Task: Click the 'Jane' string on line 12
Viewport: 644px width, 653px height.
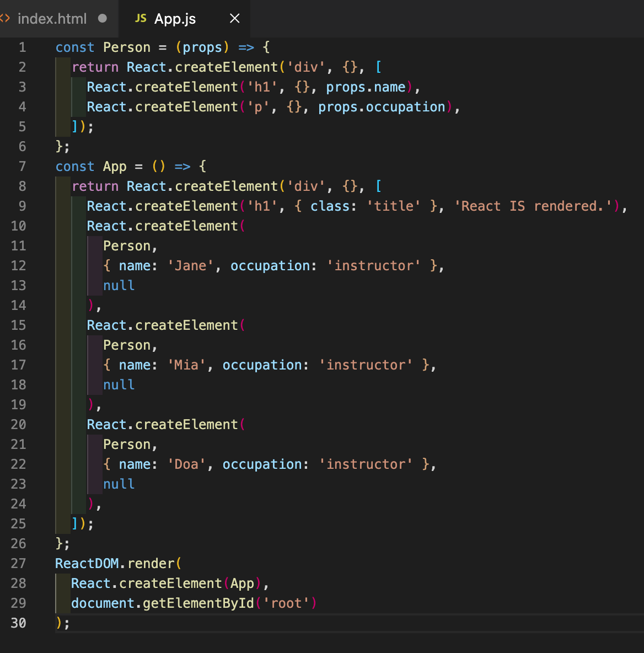Action: click(190, 266)
